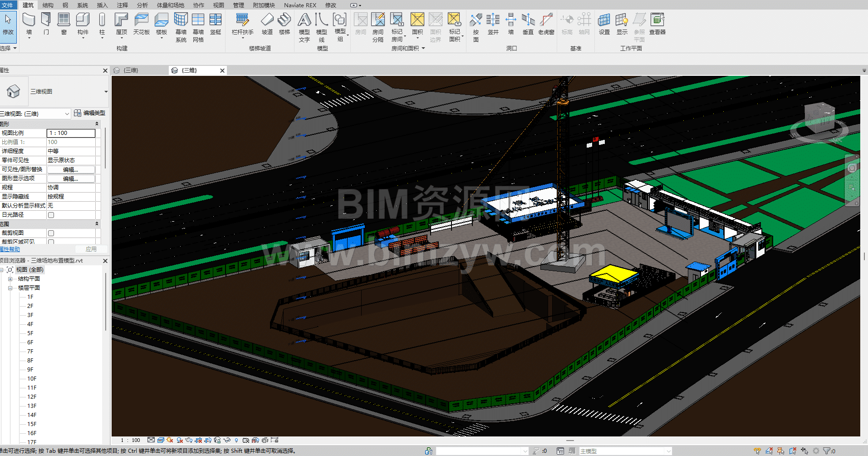Open the 1F floor plan in project browser
This screenshot has height=456, width=868.
point(30,297)
